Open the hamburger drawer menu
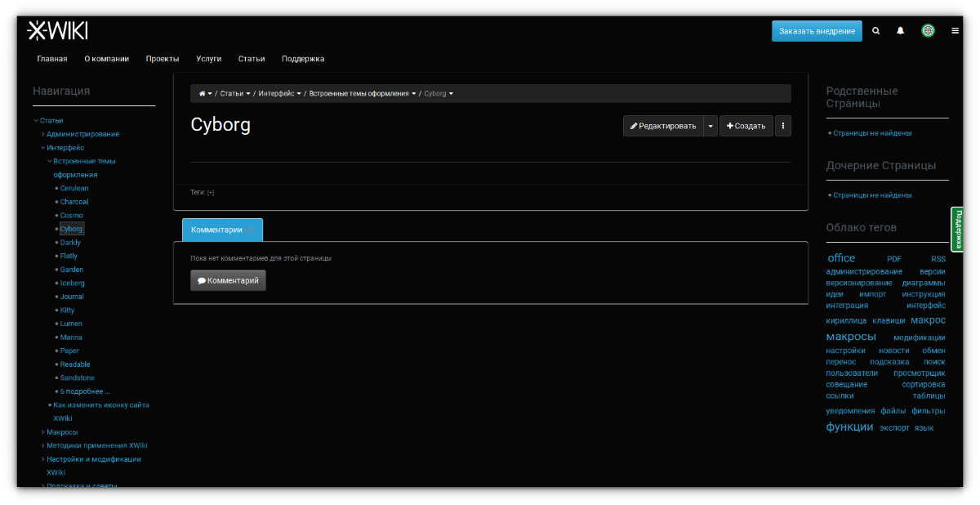 coord(955,31)
